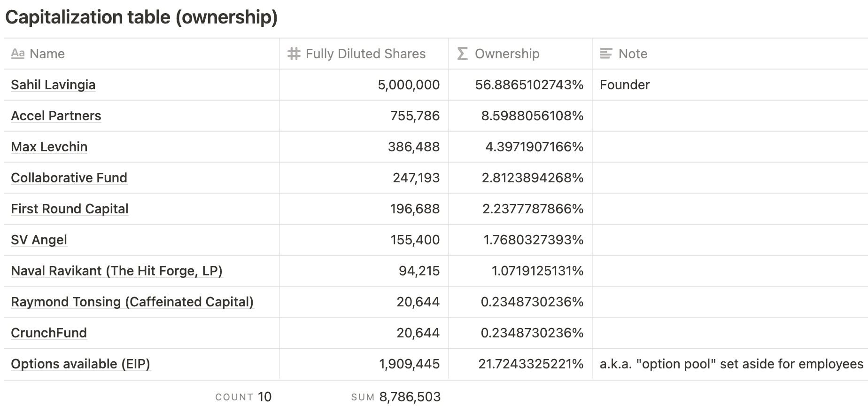The height and width of the screenshot is (406, 868).
Task: Open the CrunchFund page
Action: tap(49, 333)
